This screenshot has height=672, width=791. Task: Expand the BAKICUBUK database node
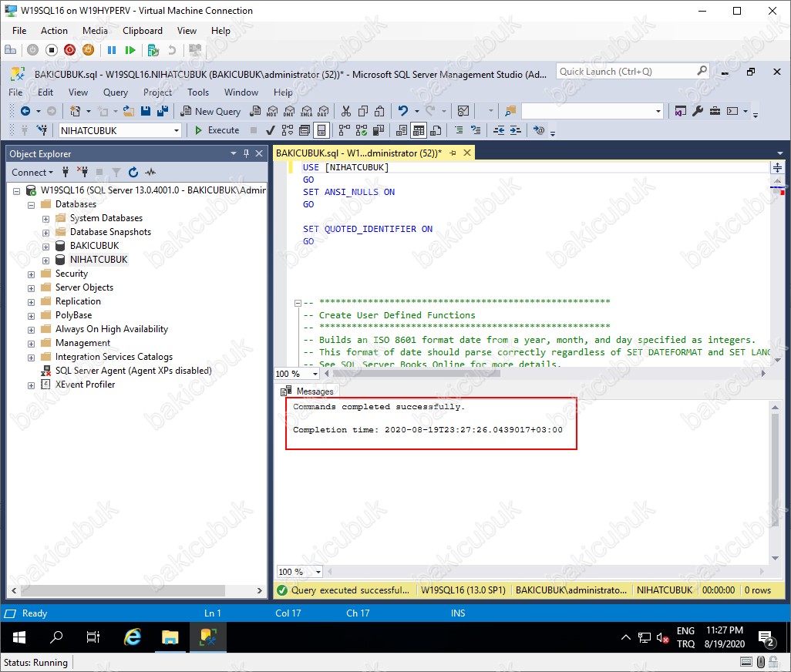coord(45,246)
